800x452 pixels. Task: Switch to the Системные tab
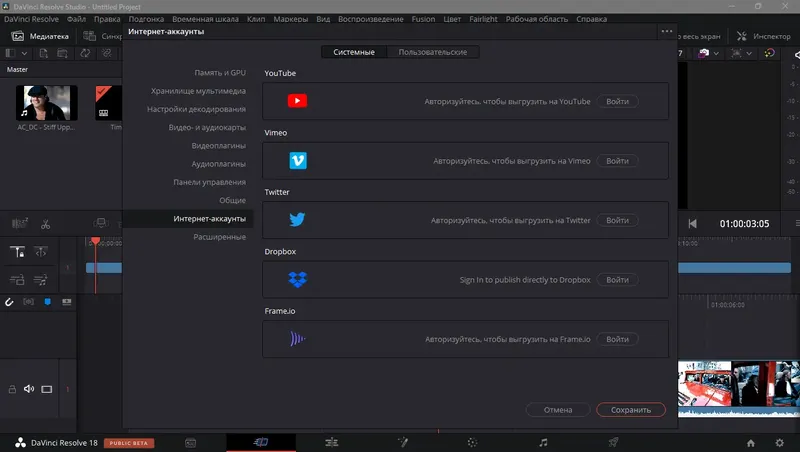(x=354, y=52)
